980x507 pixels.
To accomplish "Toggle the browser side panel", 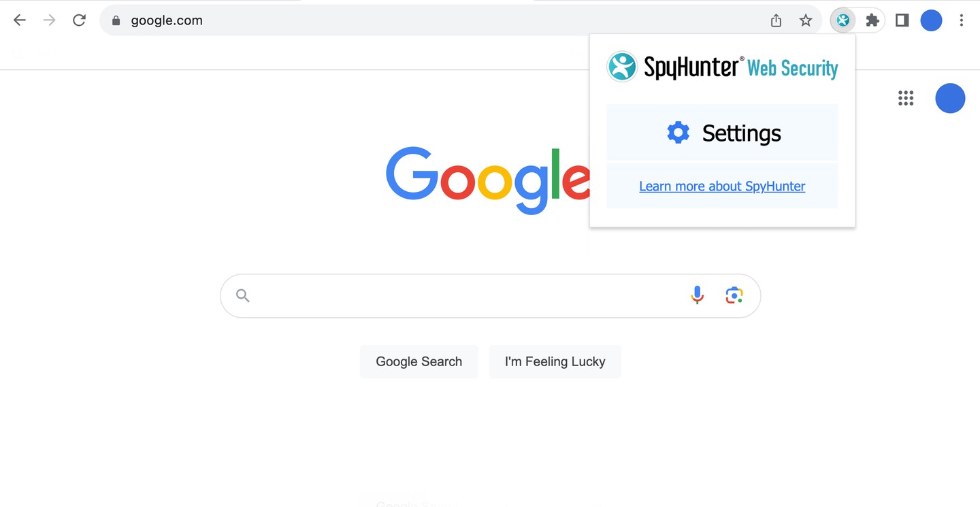I will [902, 20].
